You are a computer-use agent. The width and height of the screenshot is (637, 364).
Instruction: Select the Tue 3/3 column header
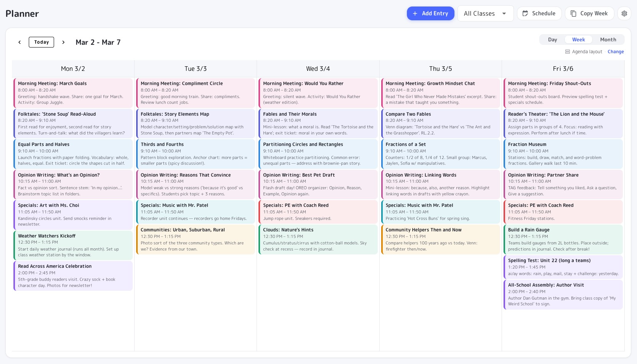point(196,69)
